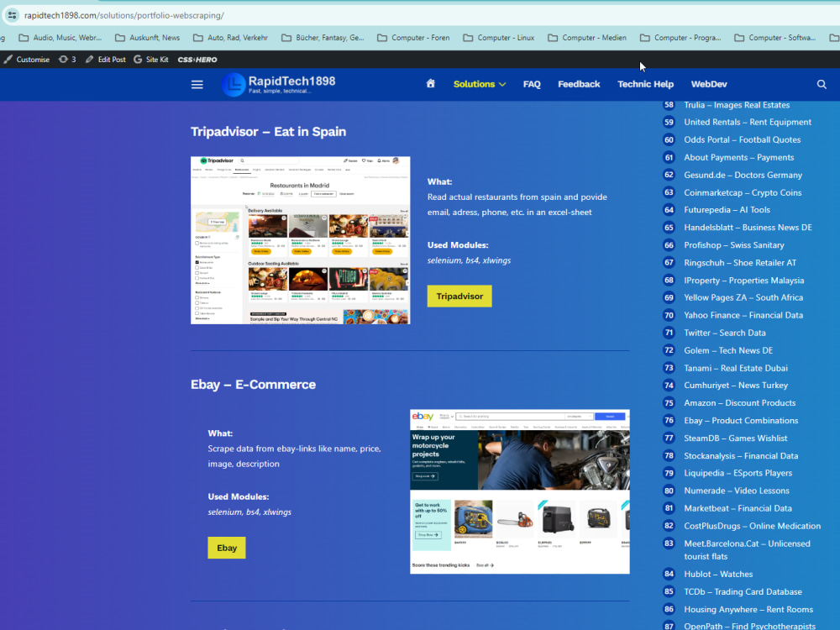Viewport: 840px width, 630px height.
Task: Open the Computer - Medien bookmark folder
Action: (x=586, y=38)
